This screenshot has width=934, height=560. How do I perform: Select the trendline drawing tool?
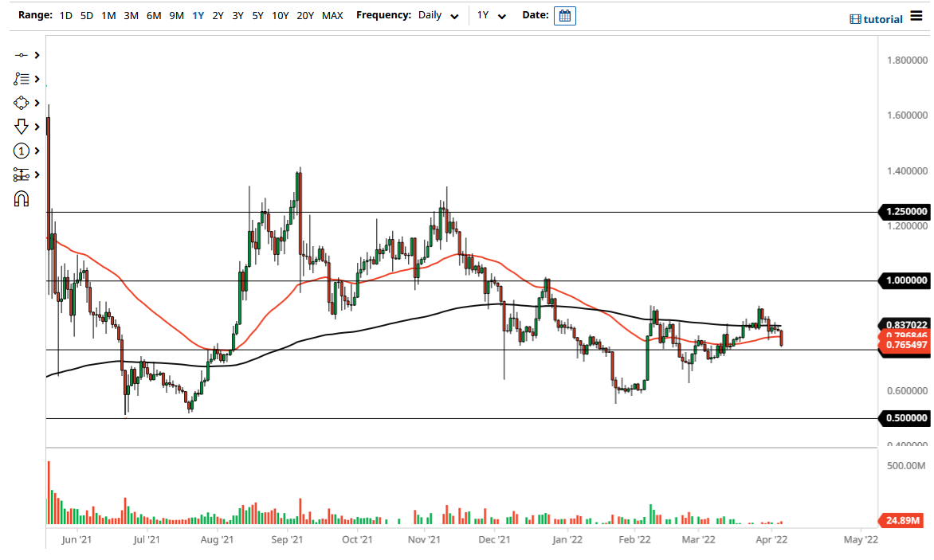tap(22, 55)
